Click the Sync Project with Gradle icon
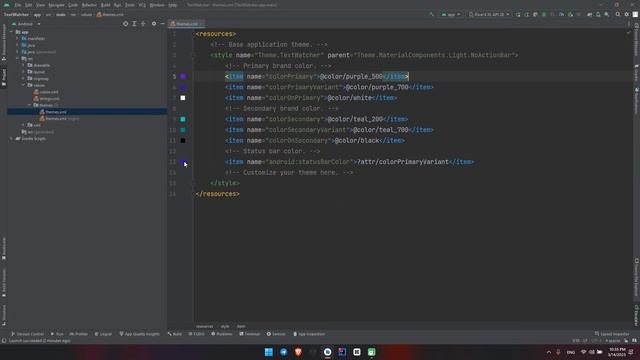640x360 pixels. click(589, 14)
